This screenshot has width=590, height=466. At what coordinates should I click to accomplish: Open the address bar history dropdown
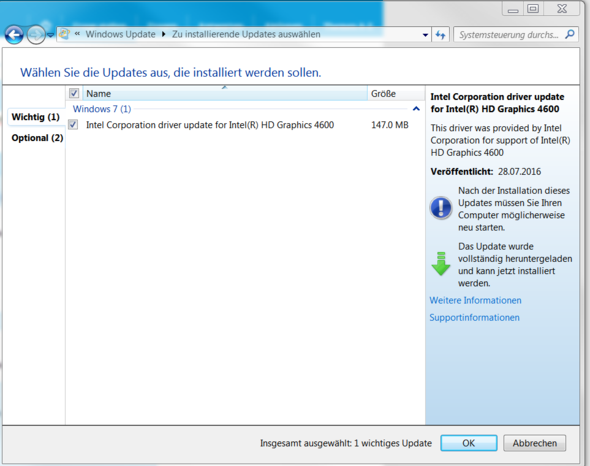[x=425, y=35]
